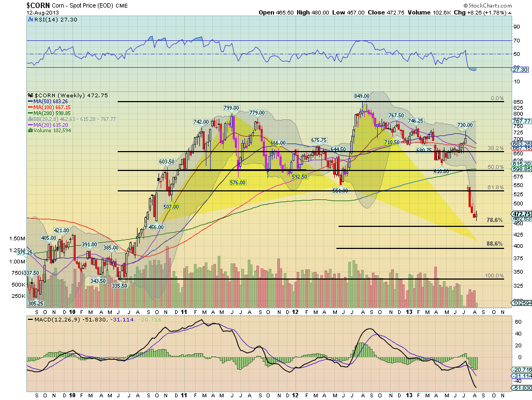
Task: Select the Low 457.00 value
Action: pyautogui.click(x=348, y=12)
